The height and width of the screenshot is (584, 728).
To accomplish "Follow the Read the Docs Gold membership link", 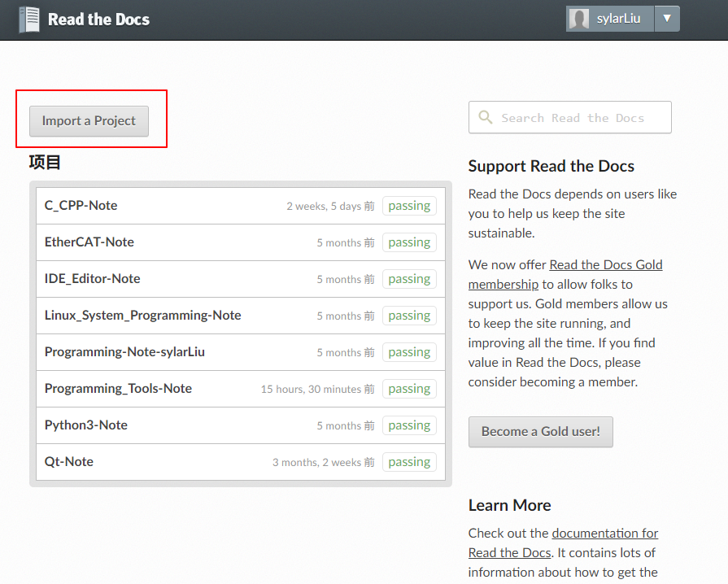I will point(565,274).
